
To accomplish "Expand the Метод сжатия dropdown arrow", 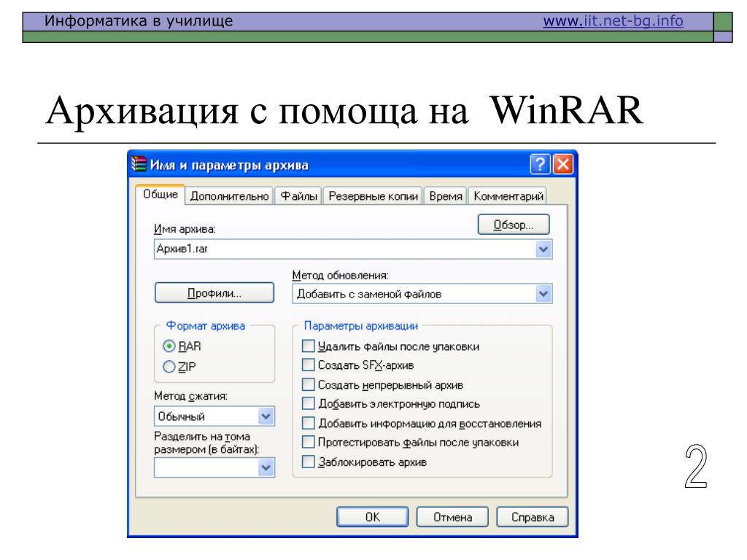I will (x=266, y=416).
